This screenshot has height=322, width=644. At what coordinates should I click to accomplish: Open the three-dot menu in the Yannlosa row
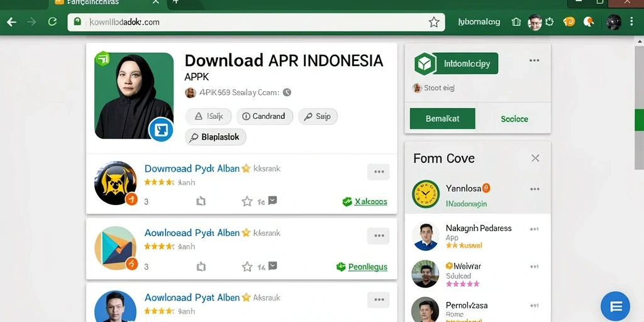[x=535, y=189]
